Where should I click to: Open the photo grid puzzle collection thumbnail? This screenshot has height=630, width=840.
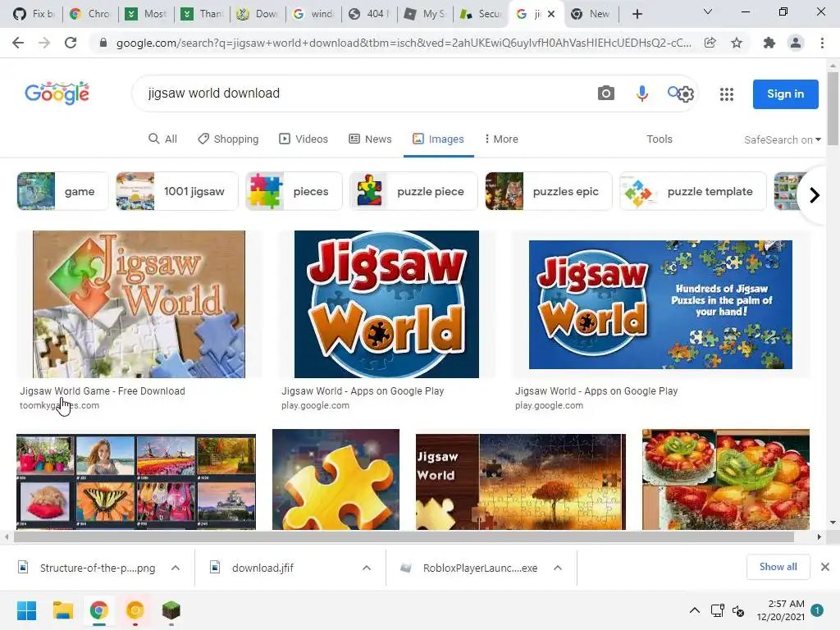[x=136, y=481]
